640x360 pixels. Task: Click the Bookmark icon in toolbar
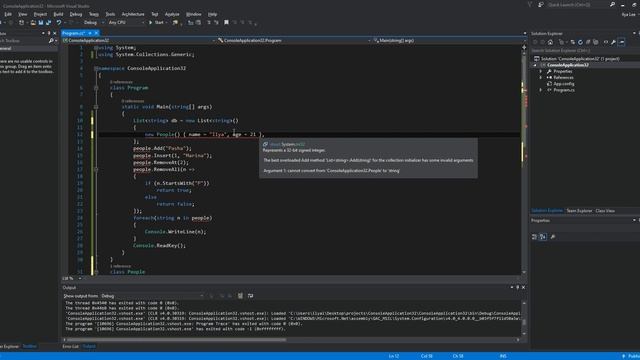[x=226, y=22]
